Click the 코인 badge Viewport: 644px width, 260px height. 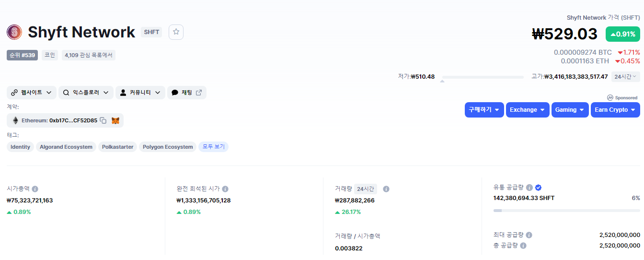(50, 55)
